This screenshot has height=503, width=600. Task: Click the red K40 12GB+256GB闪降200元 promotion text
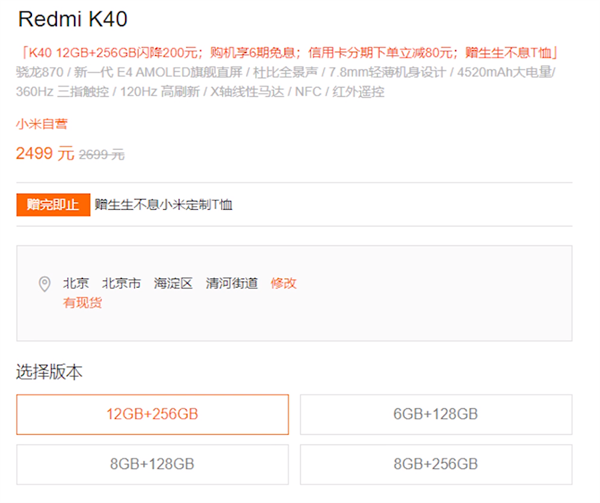tap(290, 52)
